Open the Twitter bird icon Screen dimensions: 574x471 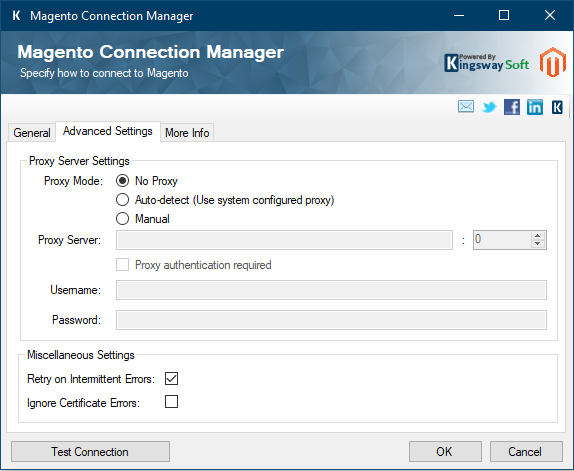point(489,107)
